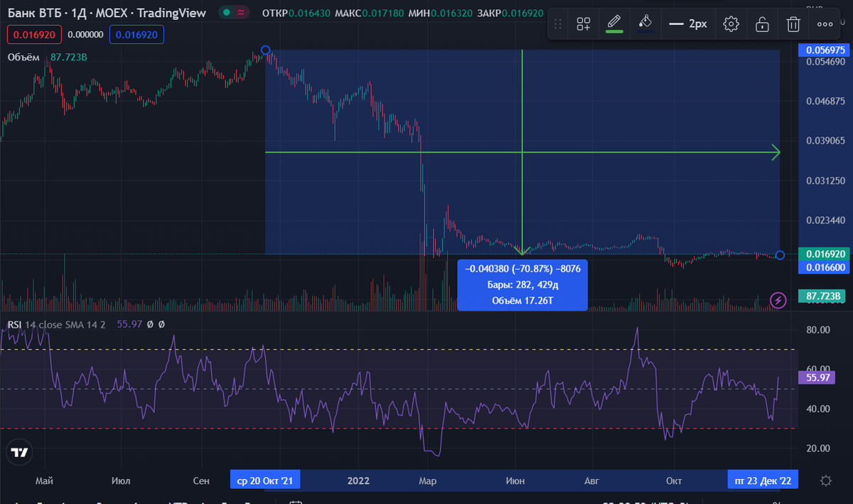Click pink wavy data-mode icon
853x504 pixels.
click(x=242, y=13)
